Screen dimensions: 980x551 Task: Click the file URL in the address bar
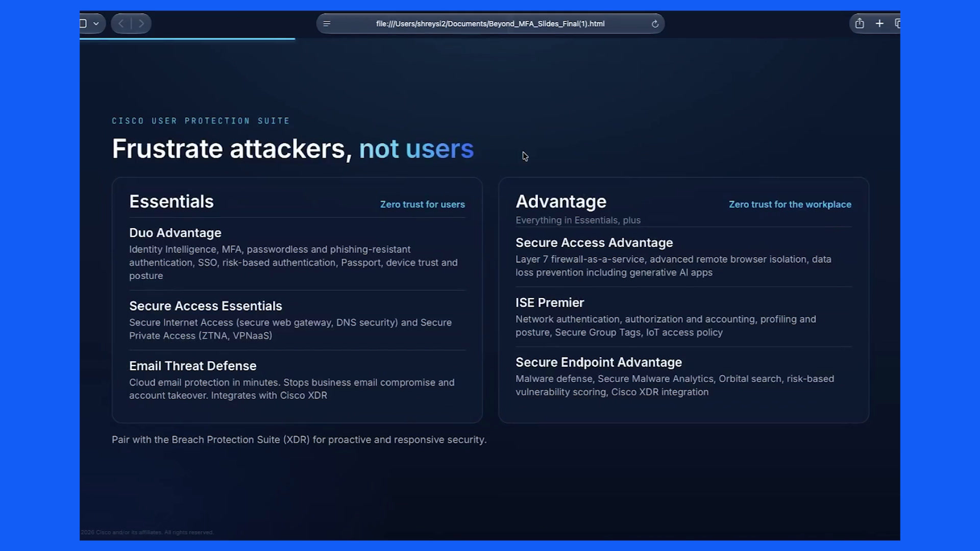click(490, 23)
